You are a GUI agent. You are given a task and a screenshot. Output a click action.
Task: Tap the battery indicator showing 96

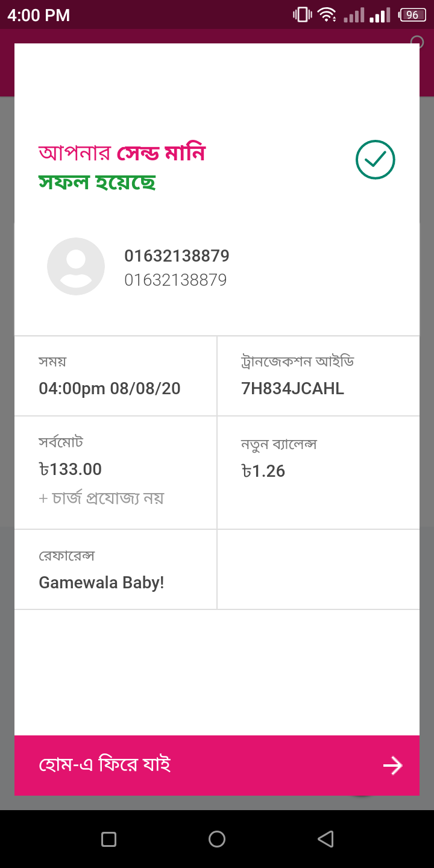413,14
